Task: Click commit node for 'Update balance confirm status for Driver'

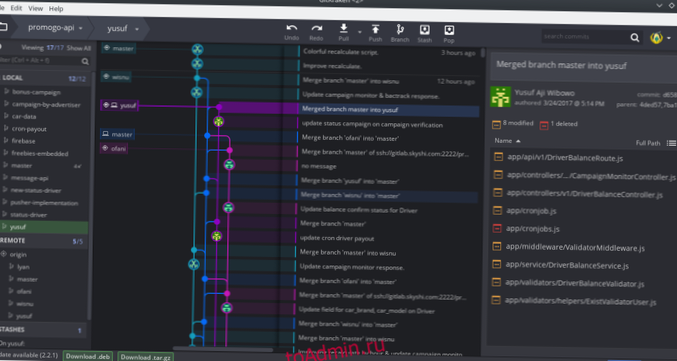Action: (228, 208)
